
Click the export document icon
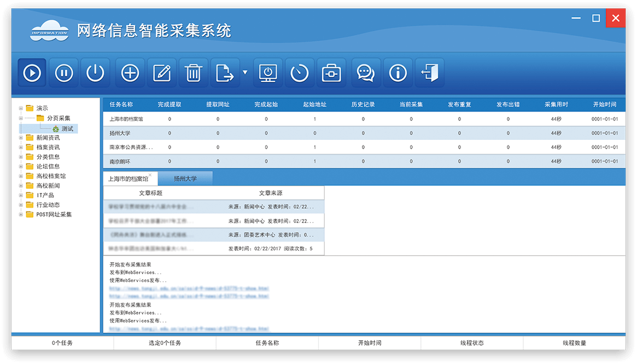click(224, 73)
